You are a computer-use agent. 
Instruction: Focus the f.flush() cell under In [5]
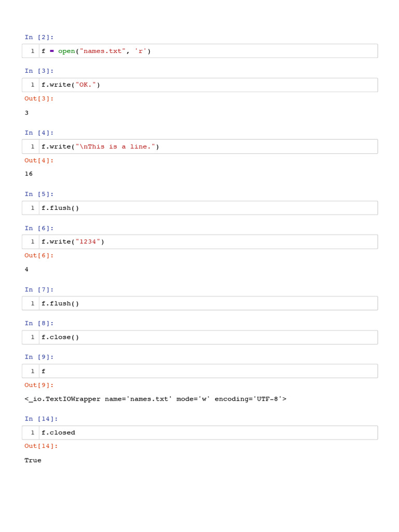(x=208, y=208)
